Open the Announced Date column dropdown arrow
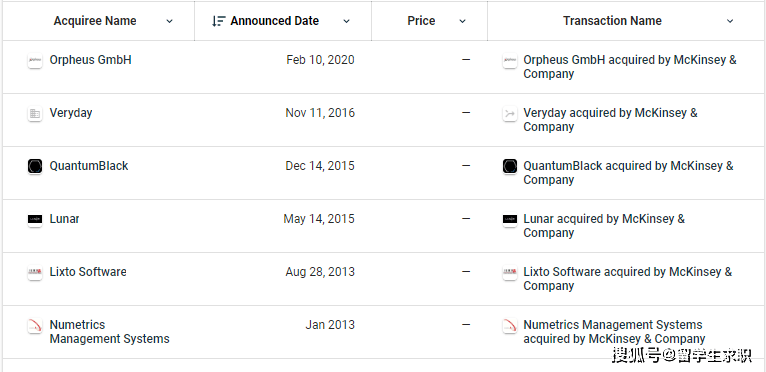The width and height of the screenshot is (766, 372). click(x=346, y=21)
